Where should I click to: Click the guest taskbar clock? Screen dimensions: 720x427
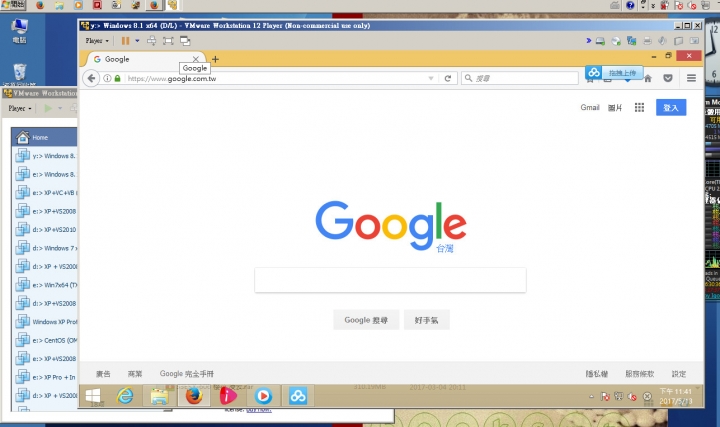click(x=675, y=396)
